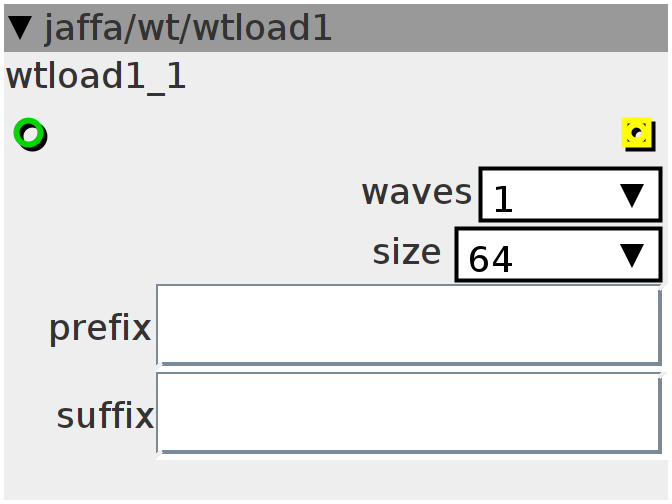Viewport: 672px width, 504px height.
Task: Focus the suffix text field
Action: pyautogui.click(x=409, y=413)
